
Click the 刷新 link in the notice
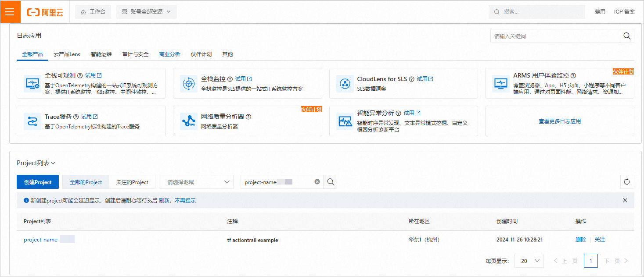[164, 200]
